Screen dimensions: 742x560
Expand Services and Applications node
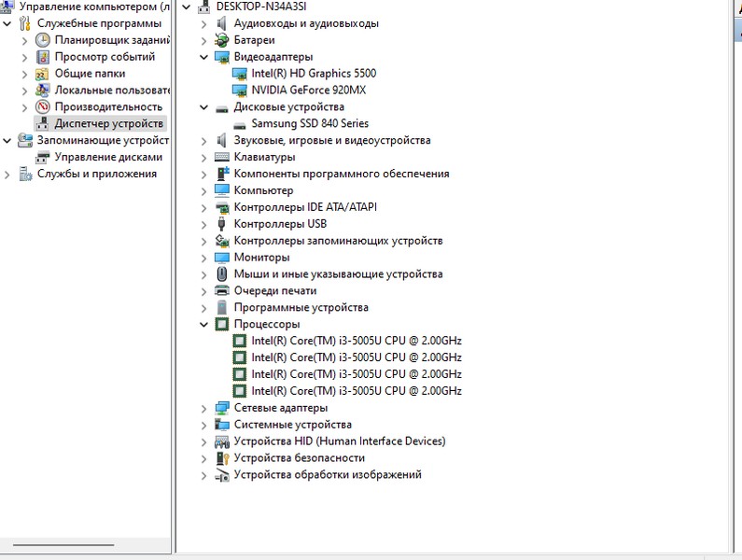click(7, 175)
